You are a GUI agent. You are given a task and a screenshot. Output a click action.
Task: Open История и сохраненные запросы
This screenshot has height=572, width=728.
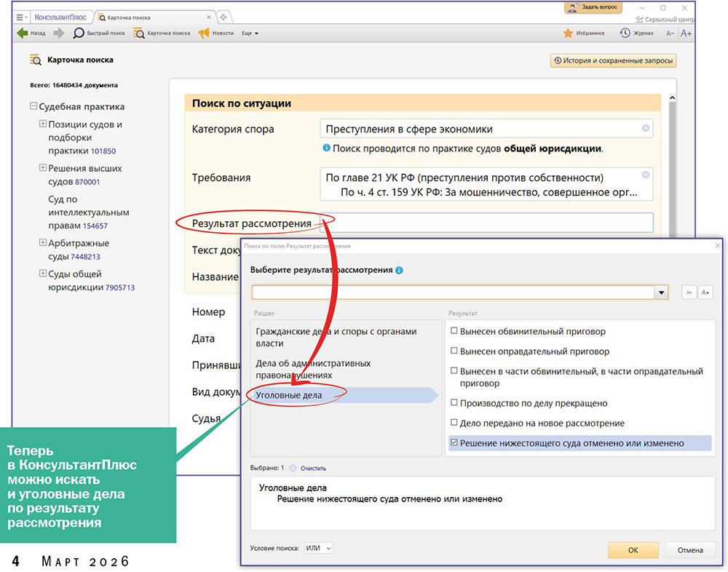coord(613,60)
